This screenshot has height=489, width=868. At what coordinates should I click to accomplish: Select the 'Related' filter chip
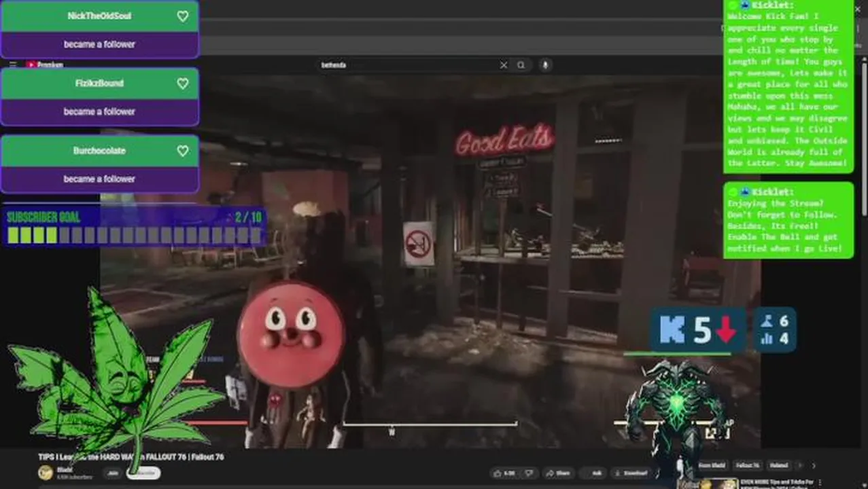click(x=779, y=466)
